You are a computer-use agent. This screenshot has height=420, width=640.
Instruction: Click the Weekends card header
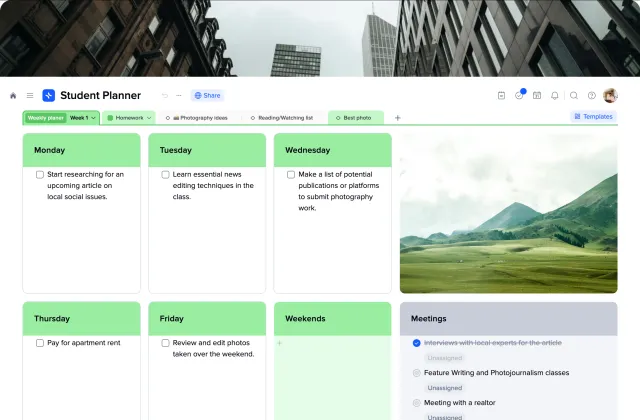(333, 319)
